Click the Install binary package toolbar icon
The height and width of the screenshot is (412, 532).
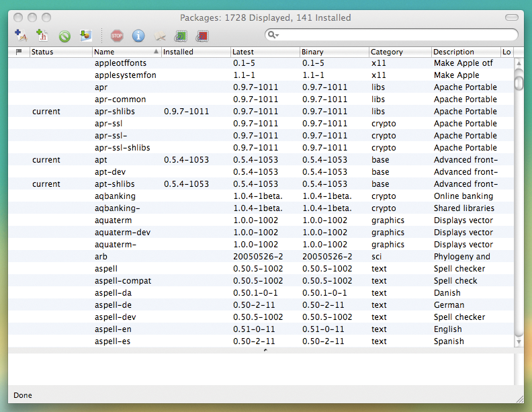click(x=21, y=36)
